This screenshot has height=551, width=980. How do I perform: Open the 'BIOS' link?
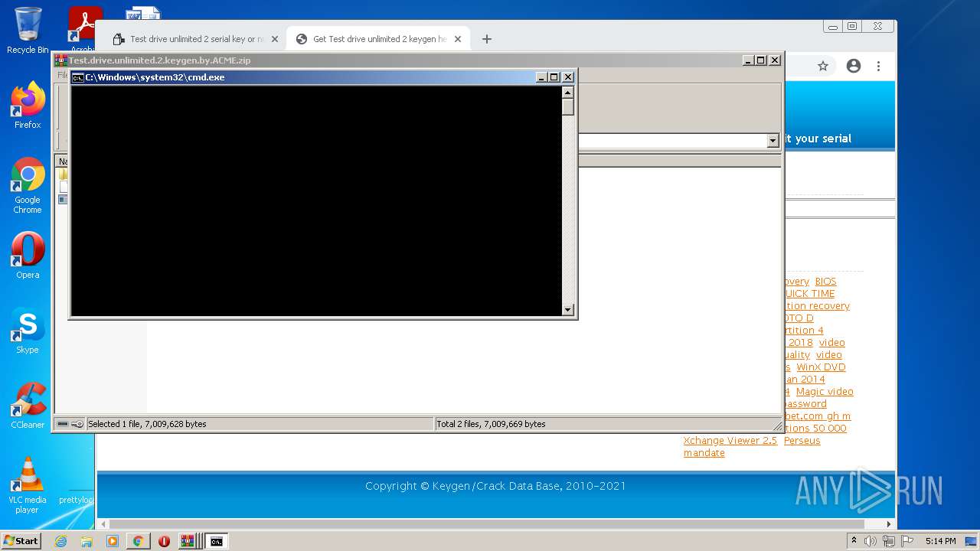click(x=825, y=282)
